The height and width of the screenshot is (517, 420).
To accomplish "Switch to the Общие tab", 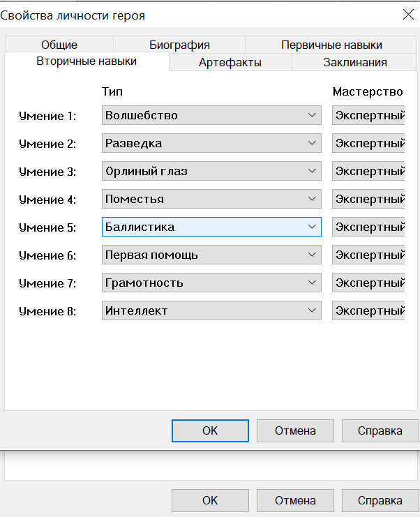I will tap(59, 45).
